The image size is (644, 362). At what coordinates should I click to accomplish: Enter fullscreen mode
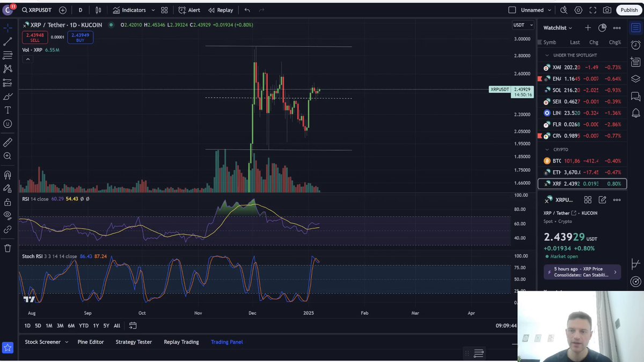pyautogui.click(x=593, y=10)
